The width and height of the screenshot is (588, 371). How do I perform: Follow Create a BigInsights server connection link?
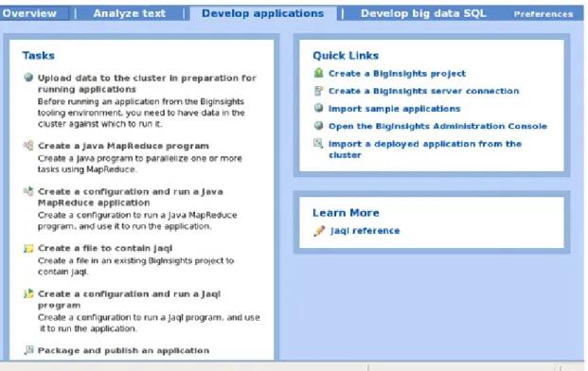pos(424,91)
